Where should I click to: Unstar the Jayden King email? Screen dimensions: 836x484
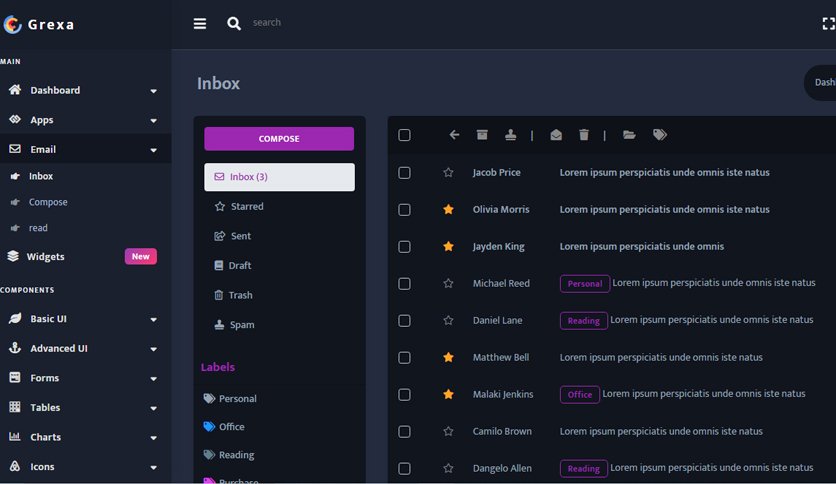[448, 246]
